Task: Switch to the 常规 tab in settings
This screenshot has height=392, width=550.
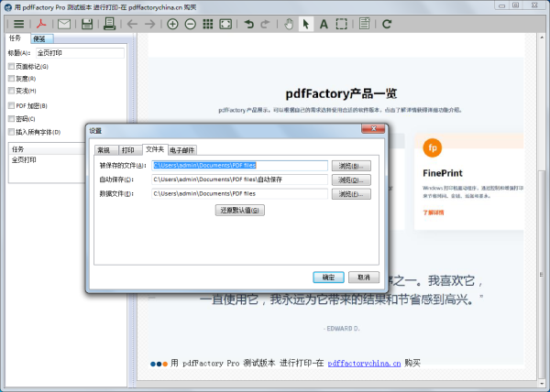Action: pos(104,149)
